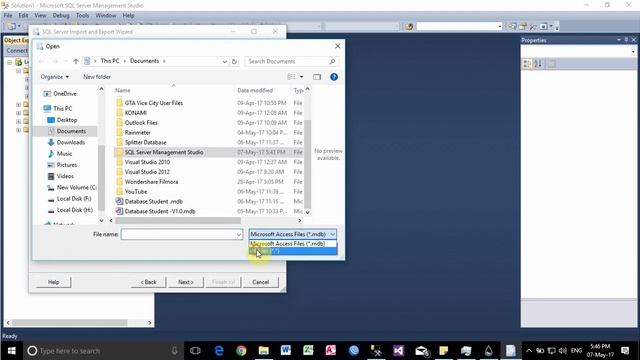Click the wizard Help button

click(x=53, y=282)
